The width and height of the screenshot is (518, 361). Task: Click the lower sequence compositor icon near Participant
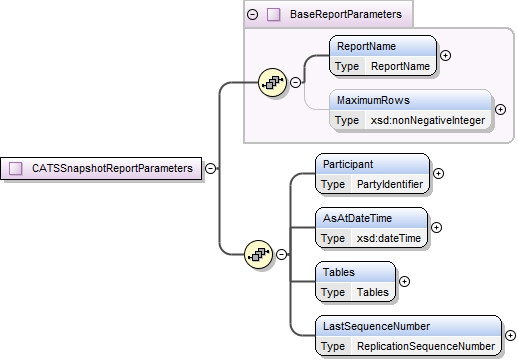click(x=258, y=255)
